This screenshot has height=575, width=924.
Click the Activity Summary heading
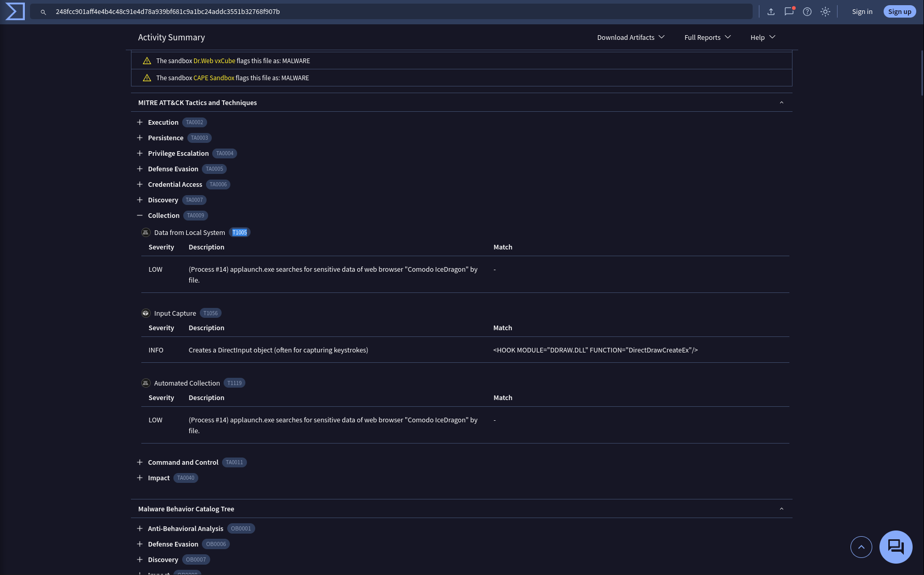pos(171,37)
